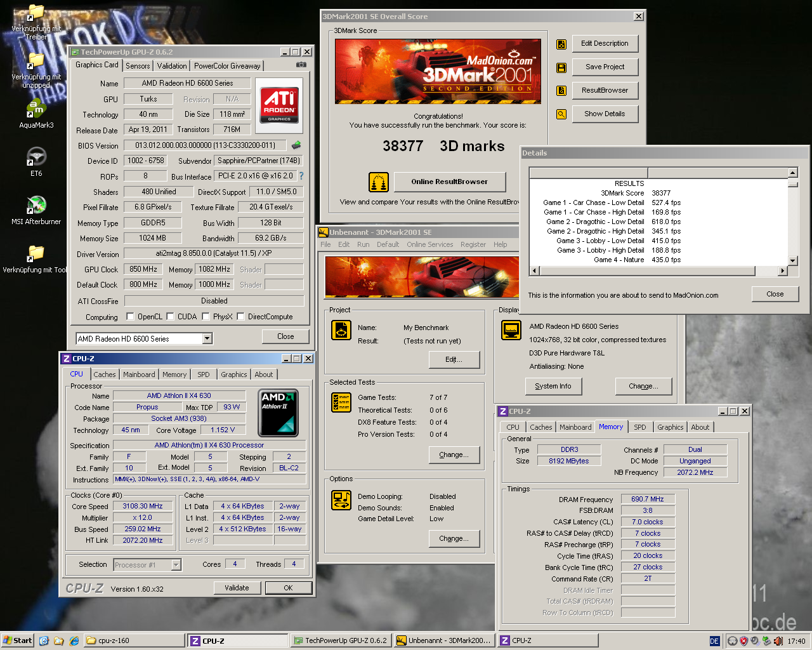Enable the PhysX checkbox in GPU-Z
Viewport: 812px width, 650px height.
[206, 316]
